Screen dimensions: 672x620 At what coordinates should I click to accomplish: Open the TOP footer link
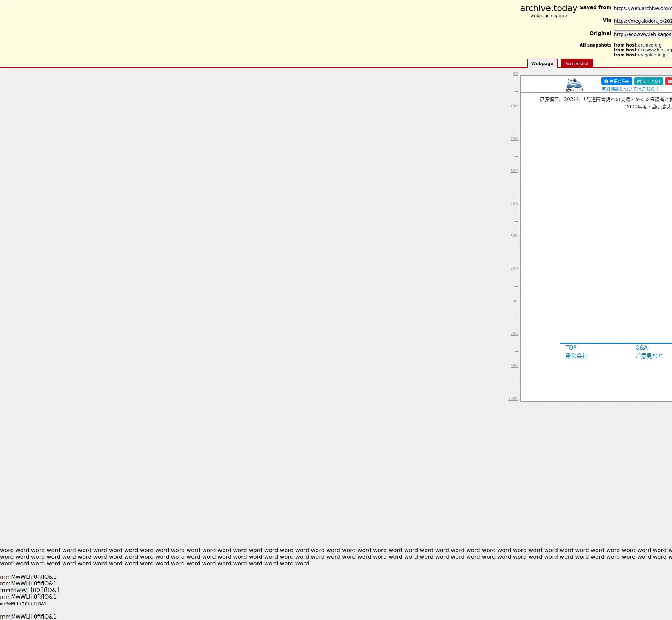[x=570, y=347]
